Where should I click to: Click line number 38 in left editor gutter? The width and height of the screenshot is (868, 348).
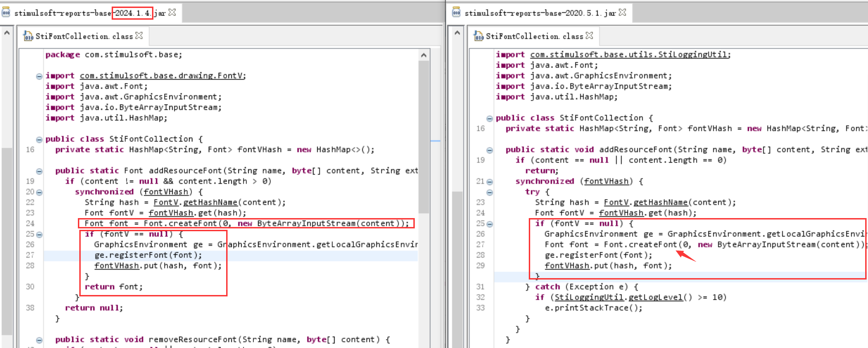(30, 308)
